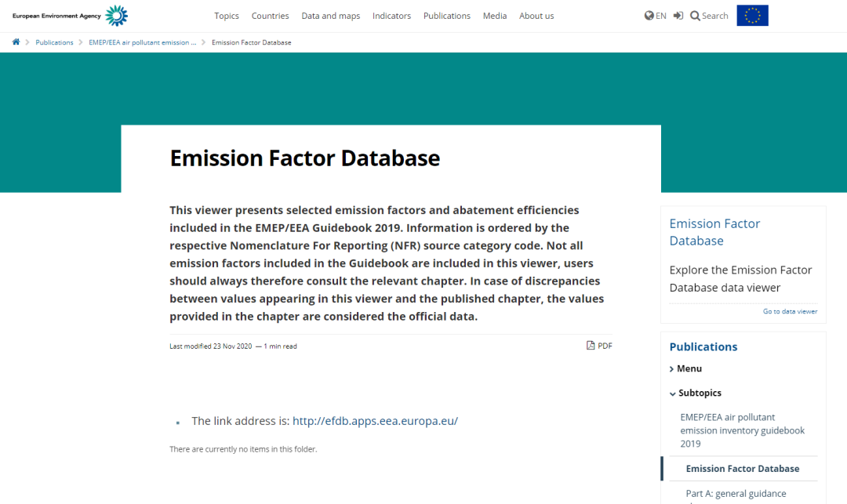This screenshot has height=504, width=847.
Task: Open the globe language selector EN
Action: click(655, 16)
